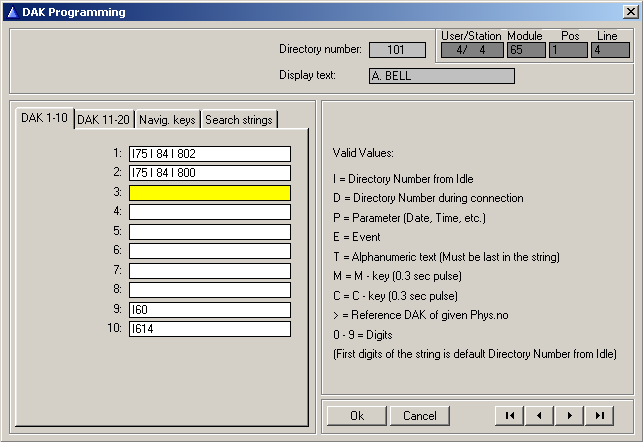Jump to the last record navigation button
This screenshot has width=643, height=442.
600,415
